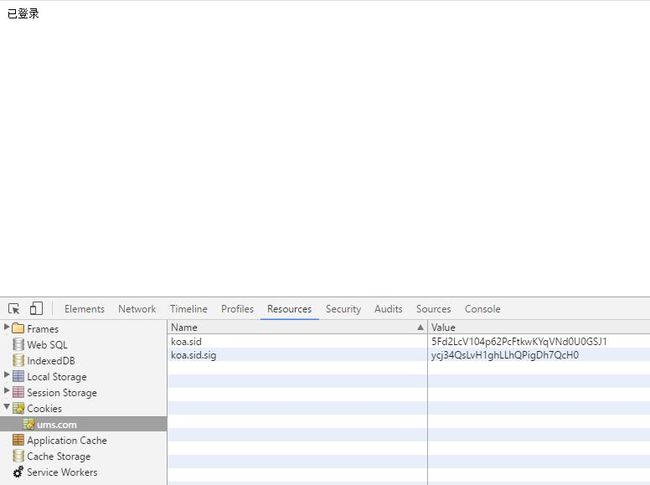Click the IndexedDB database icon
Screen dimensions: 650x485
coord(18,360)
